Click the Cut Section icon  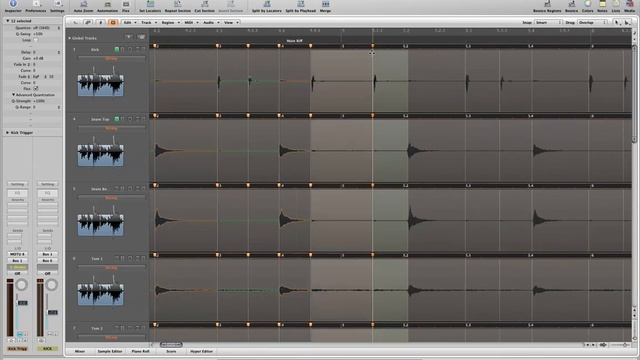tap(204, 4)
